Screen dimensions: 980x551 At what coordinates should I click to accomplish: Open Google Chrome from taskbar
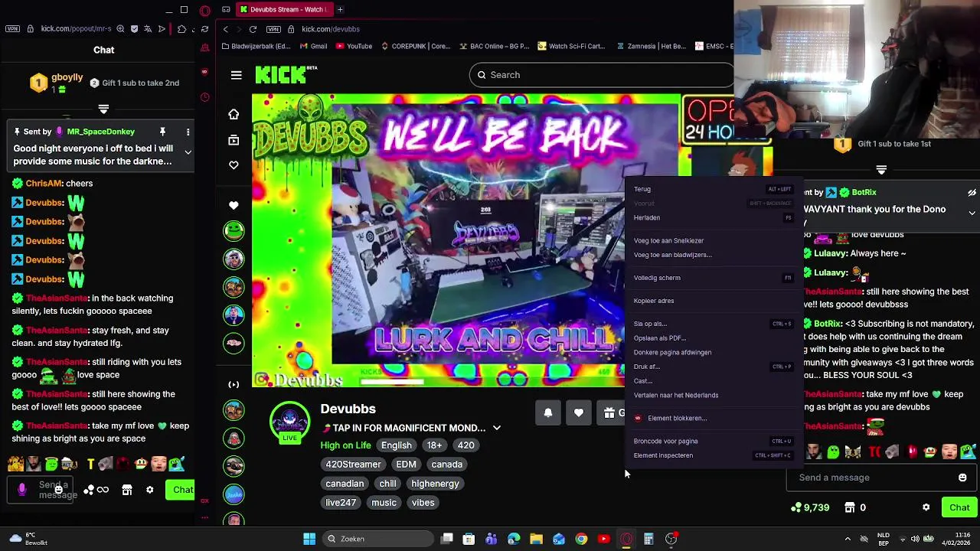click(x=581, y=539)
